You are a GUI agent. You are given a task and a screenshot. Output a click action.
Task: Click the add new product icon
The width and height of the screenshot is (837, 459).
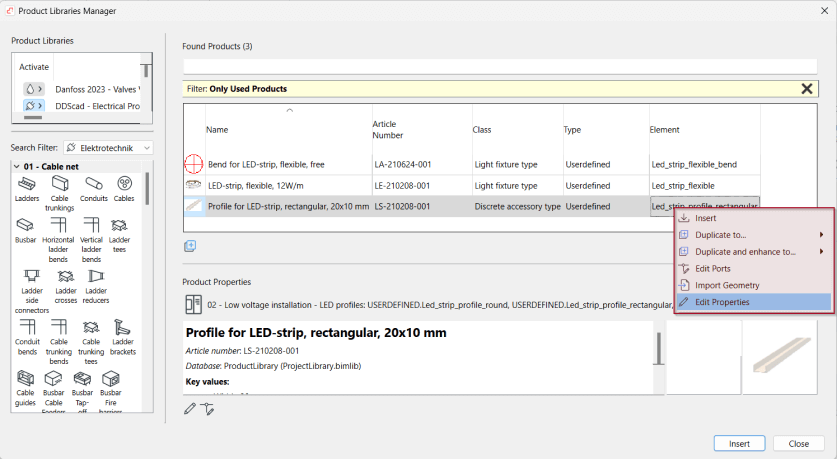pyautogui.click(x=189, y=246)
